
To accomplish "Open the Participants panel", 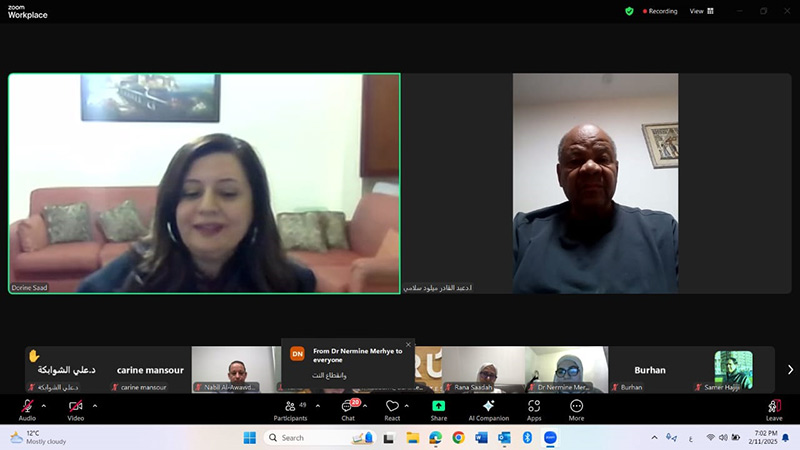I will click(290, 408).
